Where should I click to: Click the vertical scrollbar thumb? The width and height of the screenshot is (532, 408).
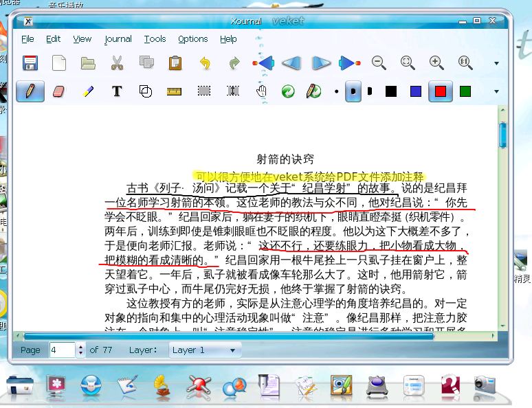tap(503, 135)
